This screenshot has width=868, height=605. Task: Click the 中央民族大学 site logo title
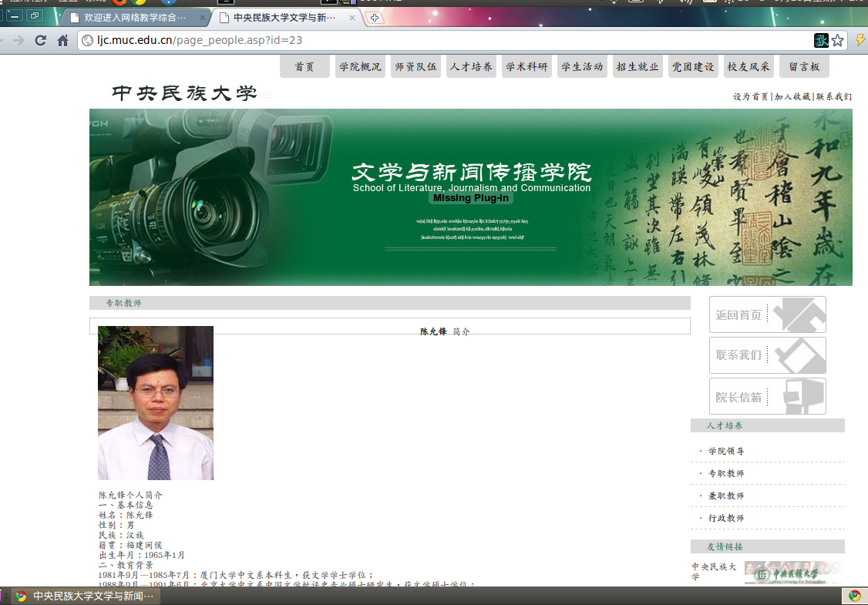pos(185,93)
